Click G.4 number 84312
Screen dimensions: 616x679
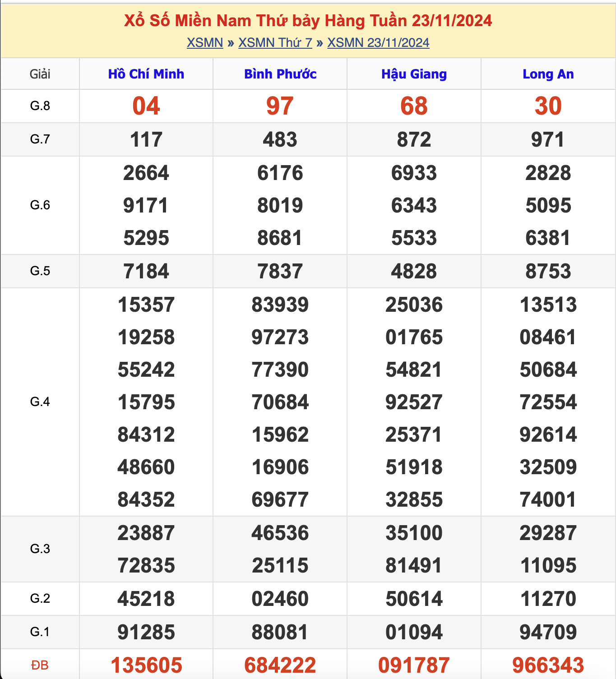pos(146,434)
